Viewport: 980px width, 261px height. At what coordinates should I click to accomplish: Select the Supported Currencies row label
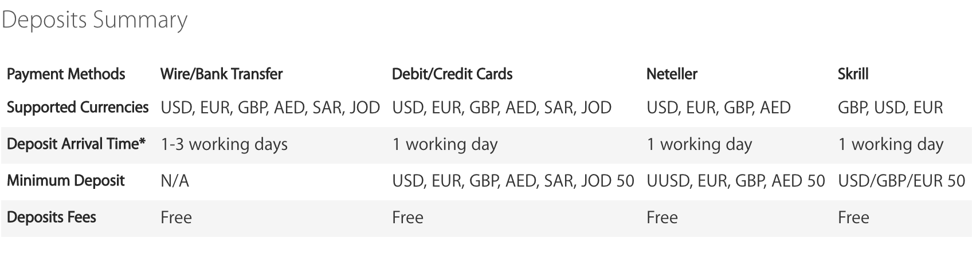78,108
